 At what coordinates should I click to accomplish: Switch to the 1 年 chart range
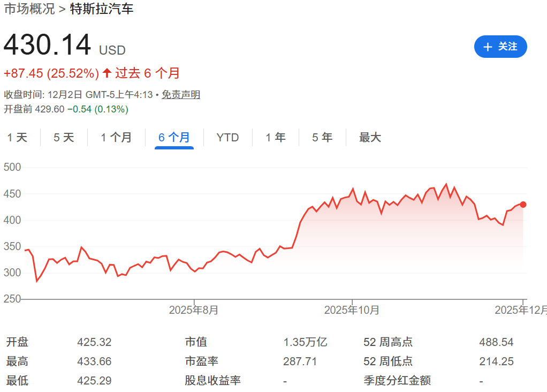click(x=275, y=137)
